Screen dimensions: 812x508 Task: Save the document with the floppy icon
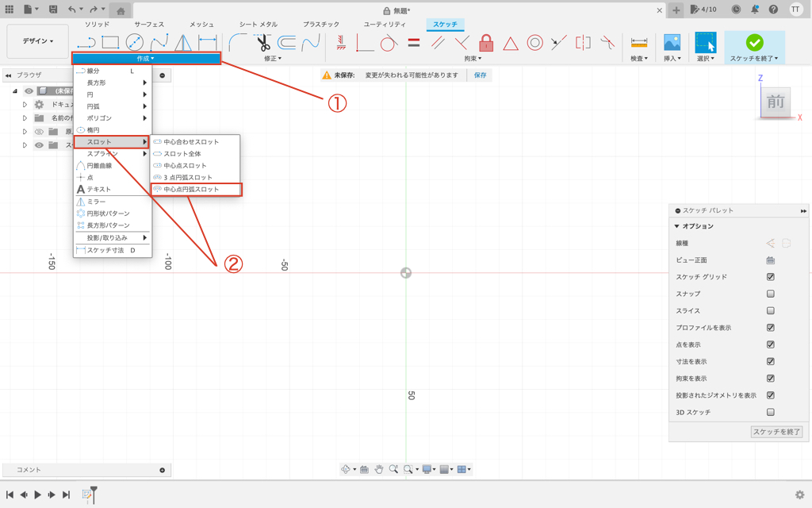click(53, 10)
